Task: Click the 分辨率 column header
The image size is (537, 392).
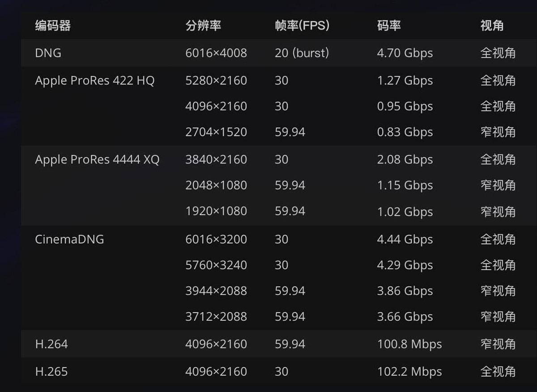Action: click(x=203, y=26)
